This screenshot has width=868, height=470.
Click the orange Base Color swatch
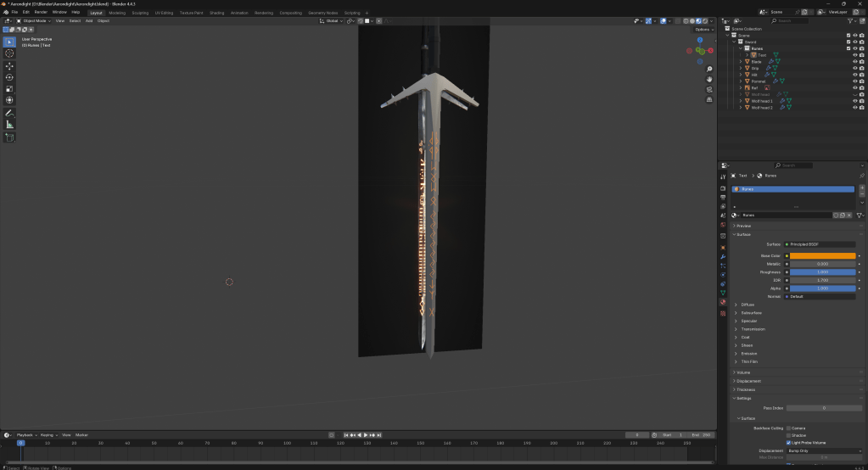[x=821, y=255]
